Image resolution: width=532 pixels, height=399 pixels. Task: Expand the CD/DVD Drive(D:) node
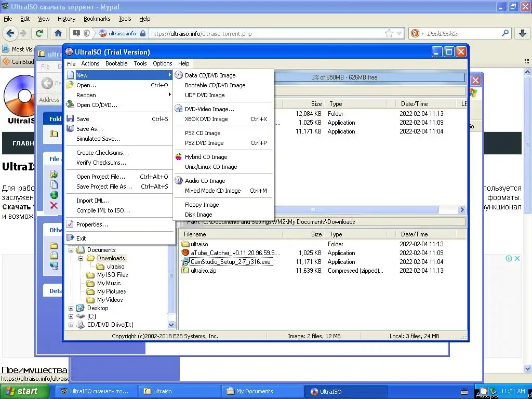click(x=71, y=325)
